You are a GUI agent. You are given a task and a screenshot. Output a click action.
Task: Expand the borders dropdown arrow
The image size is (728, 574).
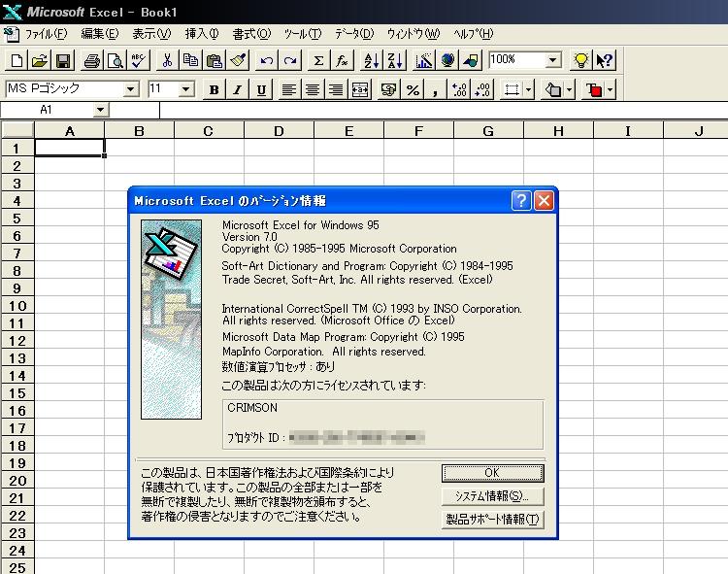pyautogui.click(x=529, y=89)
